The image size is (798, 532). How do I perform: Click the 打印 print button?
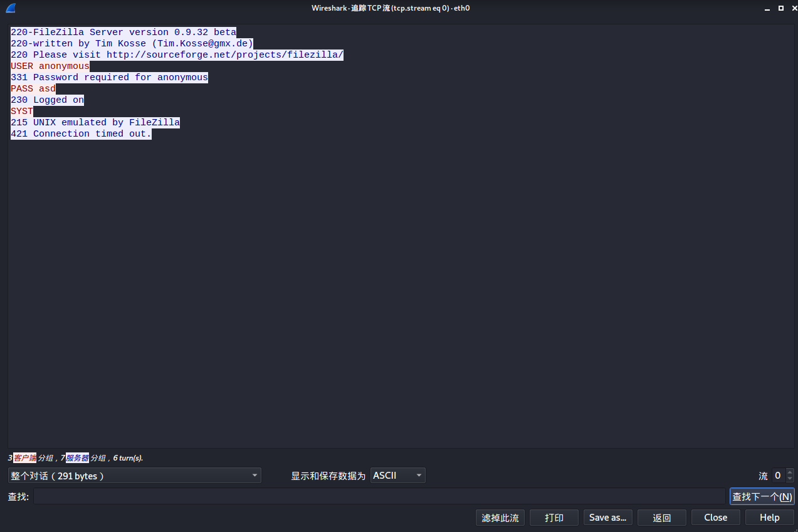[554, 518]
